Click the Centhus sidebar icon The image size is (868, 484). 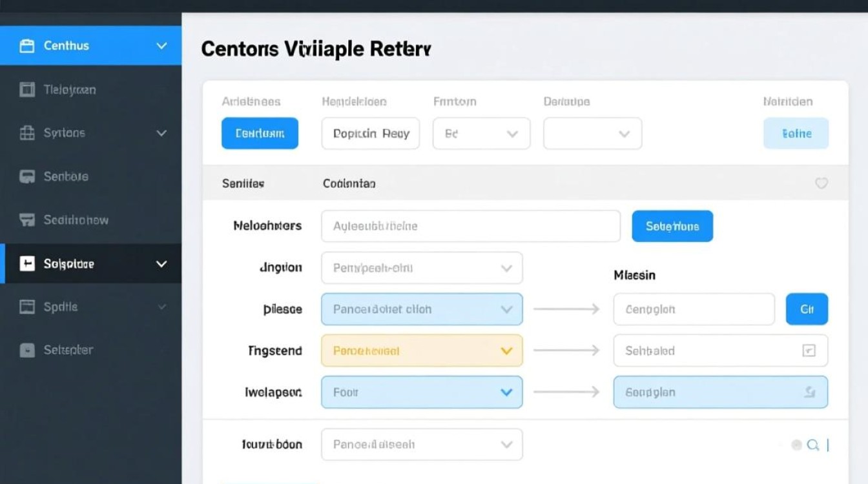[x=26, y=46]
